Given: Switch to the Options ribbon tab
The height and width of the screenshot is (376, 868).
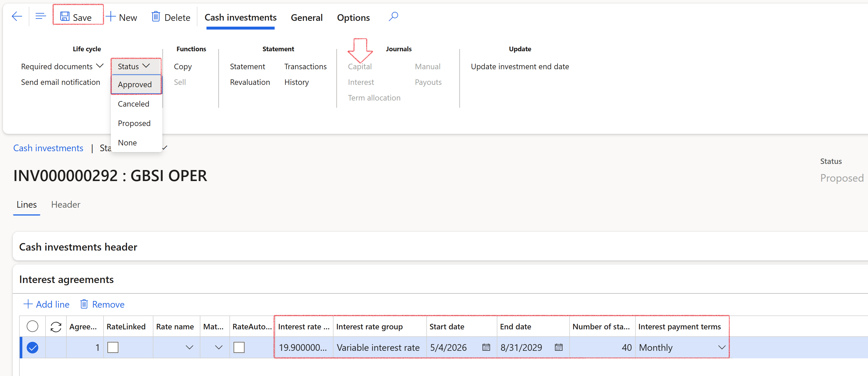Looking at the screenshot, I should coord(353,17).
